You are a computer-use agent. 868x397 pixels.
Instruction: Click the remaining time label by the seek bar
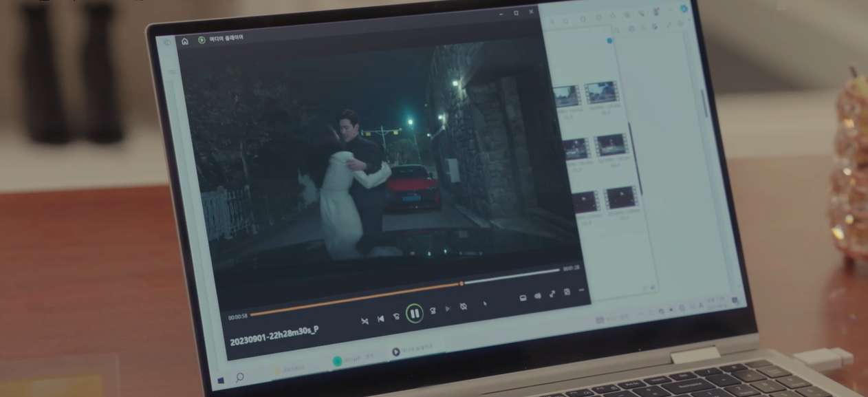click(x=572, y=268)
